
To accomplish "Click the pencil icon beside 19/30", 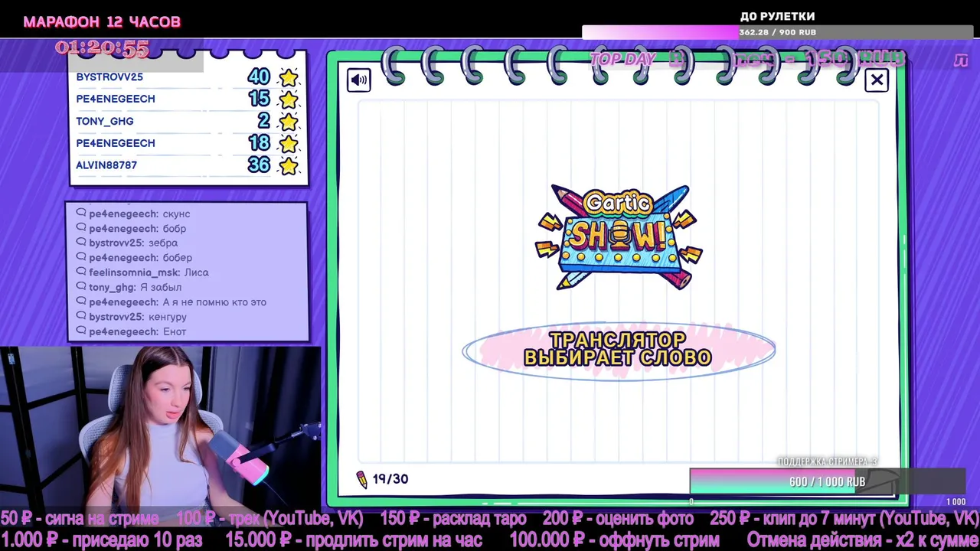I will pyautogui.click(x=362, y=480).
